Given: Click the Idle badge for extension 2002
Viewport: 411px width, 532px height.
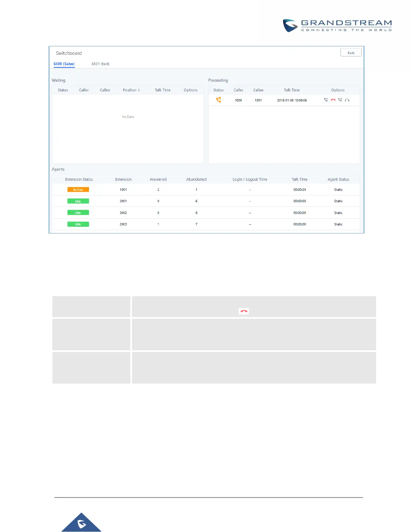Looking at the screenshot, I should coord(78,213).
